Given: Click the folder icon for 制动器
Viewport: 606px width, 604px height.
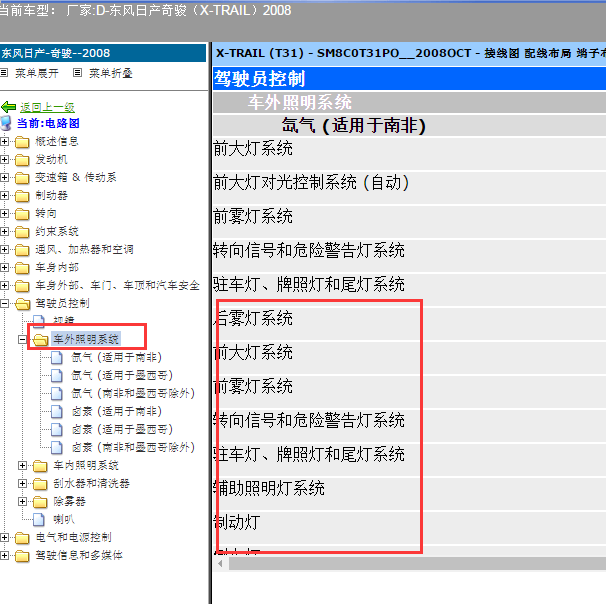Looking at the screenshot, I should 22,196.
